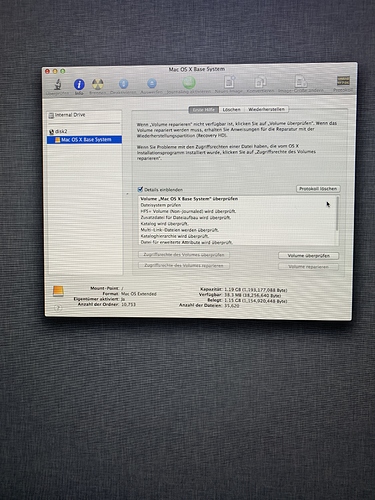Open the Info toolbar icon
The height and width of the screenshot is (500, 375).
coord(79,85)
